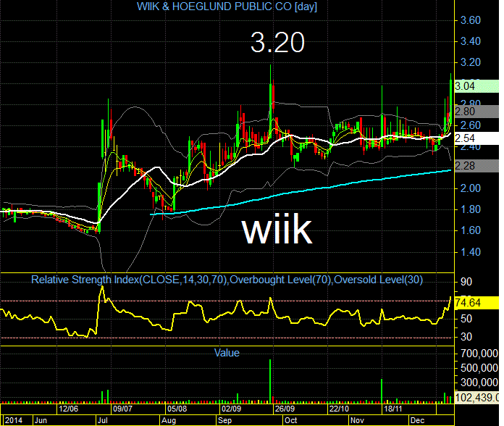
Task: Click the 26/09 date marker
Action: tap(285, 409)
